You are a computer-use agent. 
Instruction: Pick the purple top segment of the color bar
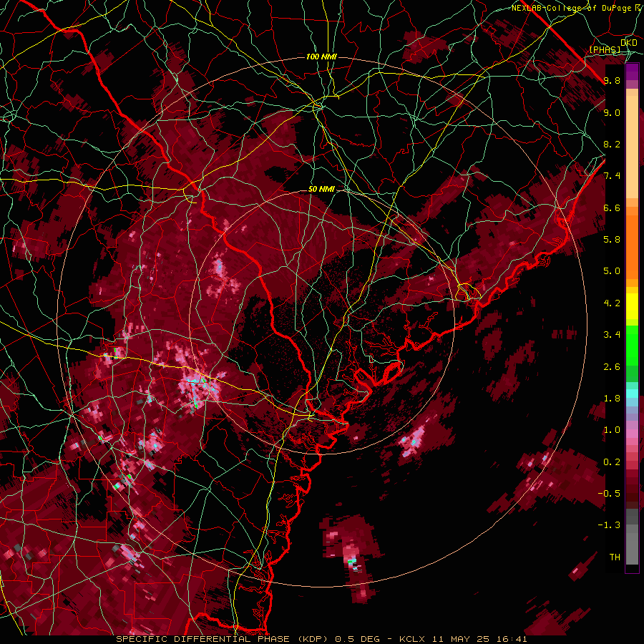pos(632,72)
